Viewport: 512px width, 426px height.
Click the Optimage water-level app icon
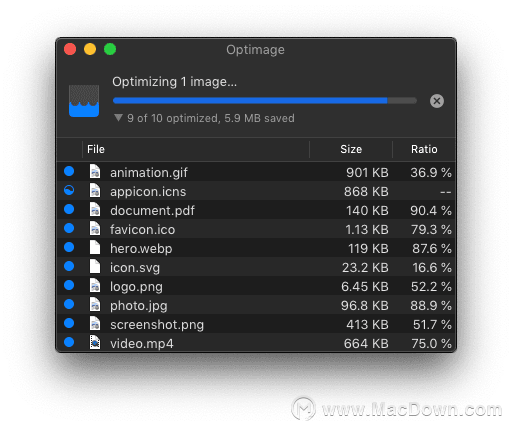tap(84, 101)
